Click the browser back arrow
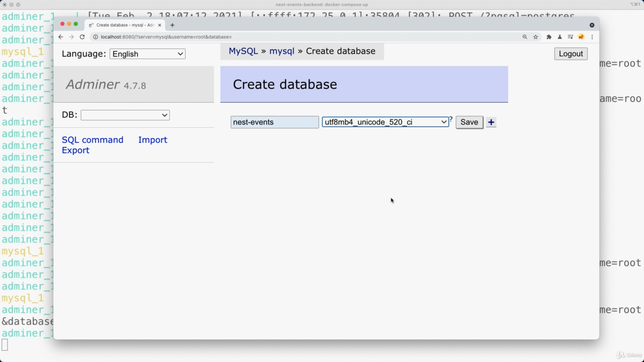This screenshot has width=644, height=362. 60,37
